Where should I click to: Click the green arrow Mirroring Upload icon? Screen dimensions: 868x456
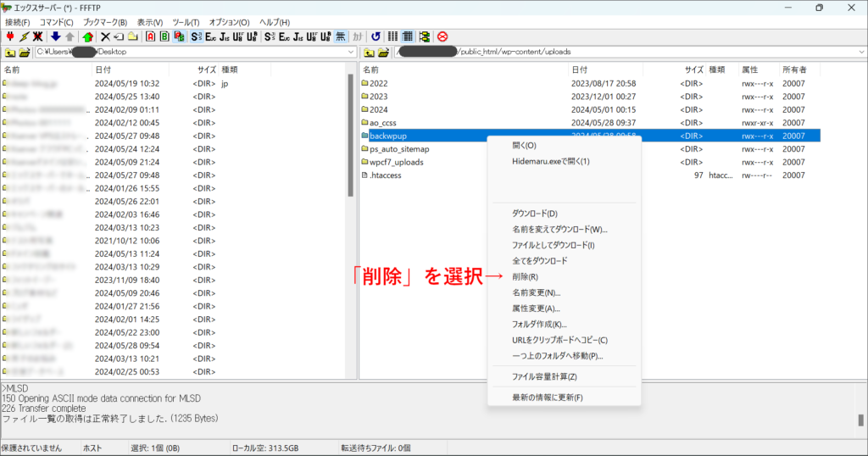(x=87, y=36)
